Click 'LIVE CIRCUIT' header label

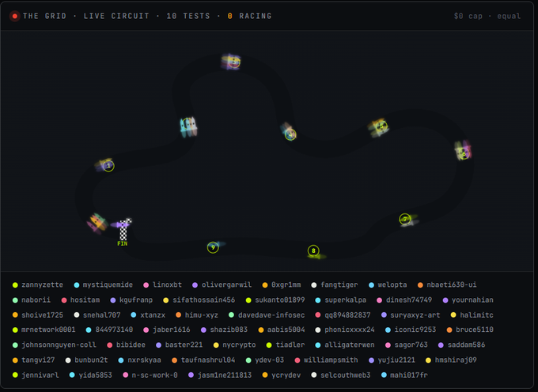click(x=116, y=16)
